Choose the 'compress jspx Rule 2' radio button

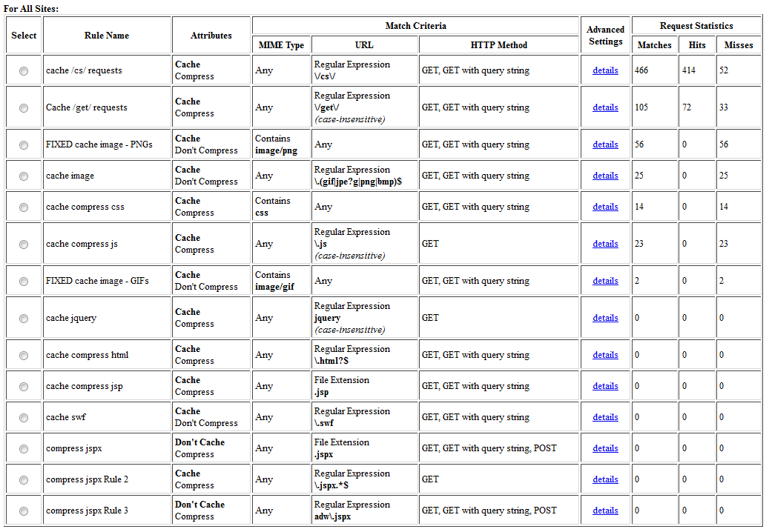[24, 480]
